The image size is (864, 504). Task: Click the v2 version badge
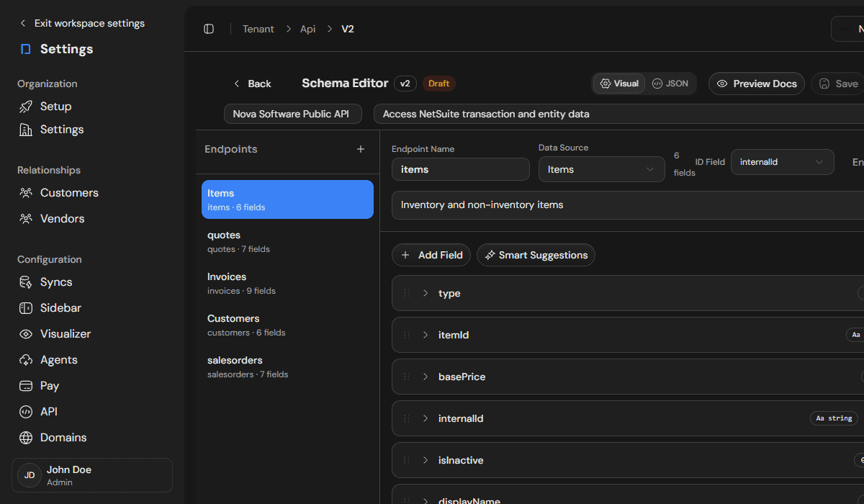tap(405, 84)
